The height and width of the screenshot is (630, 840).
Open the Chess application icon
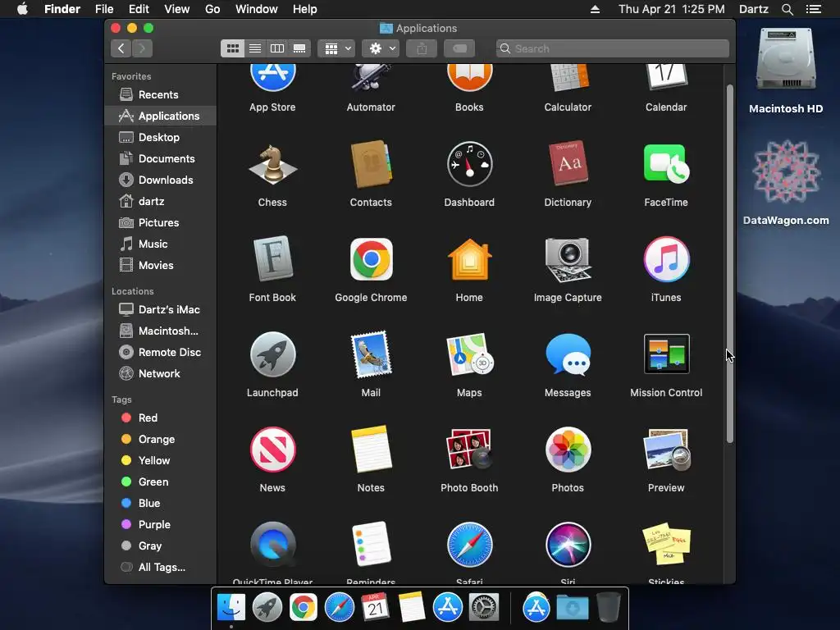click(x=272, y=165)
